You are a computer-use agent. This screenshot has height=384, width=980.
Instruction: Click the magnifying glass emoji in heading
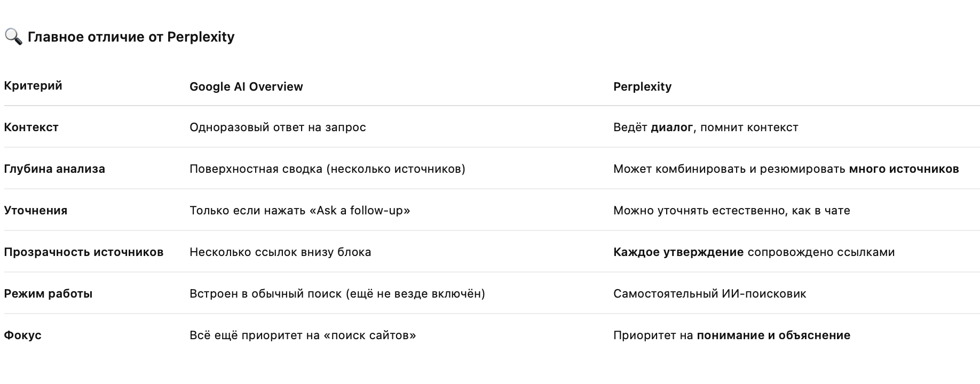(x=13, y=37)
